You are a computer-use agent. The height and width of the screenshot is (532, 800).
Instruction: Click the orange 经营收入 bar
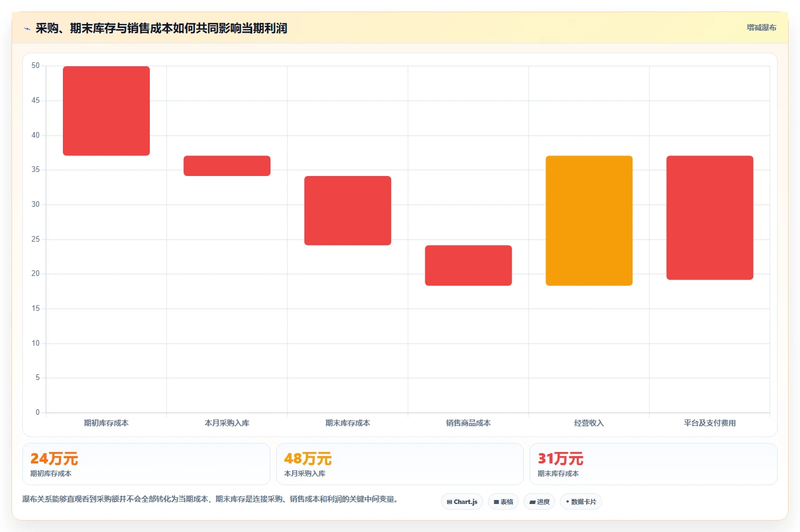(589, 221)
